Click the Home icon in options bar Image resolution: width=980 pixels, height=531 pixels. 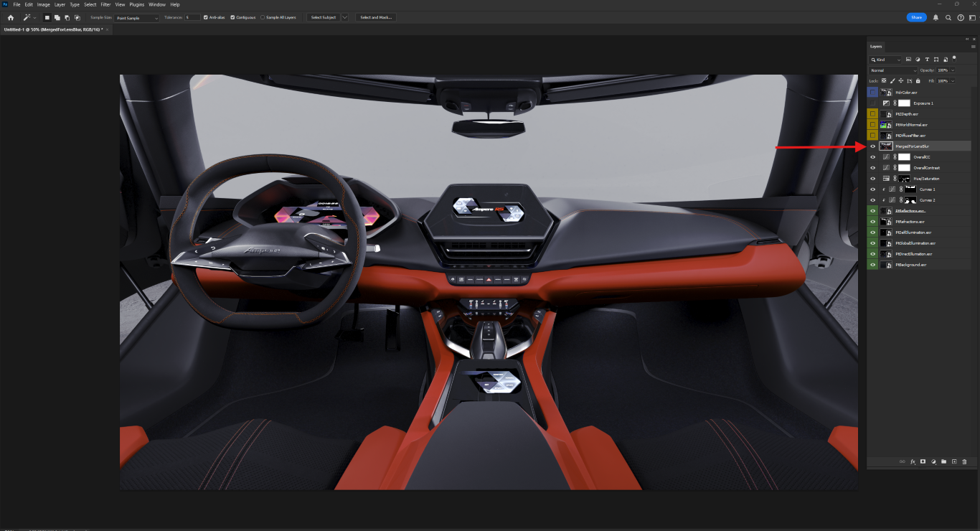(x=10, y=17)
